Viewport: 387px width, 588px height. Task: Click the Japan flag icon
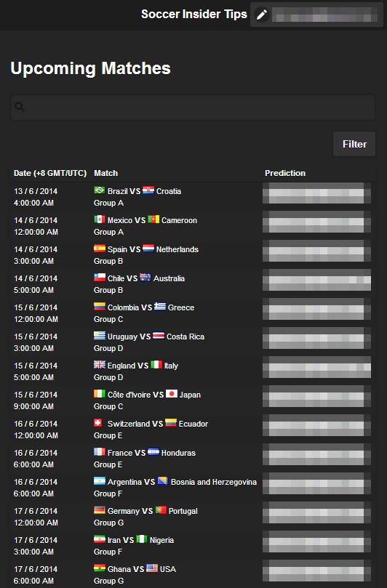click(172, 394)
